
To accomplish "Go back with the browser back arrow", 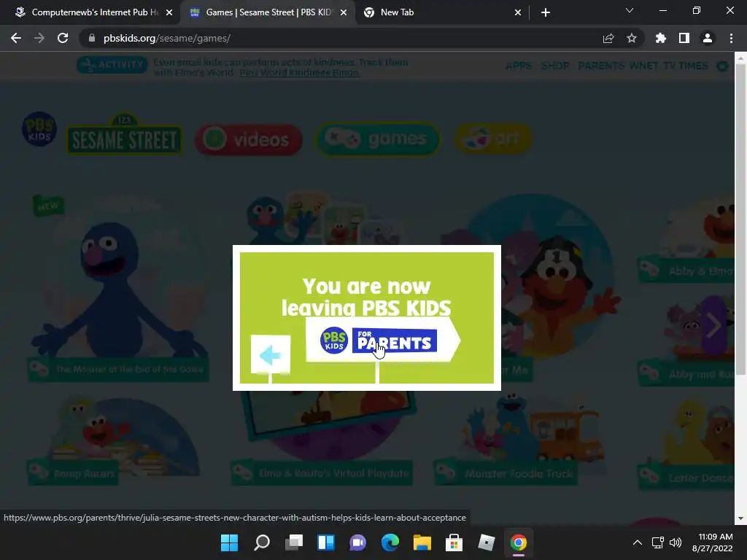I will coord(16,38).
